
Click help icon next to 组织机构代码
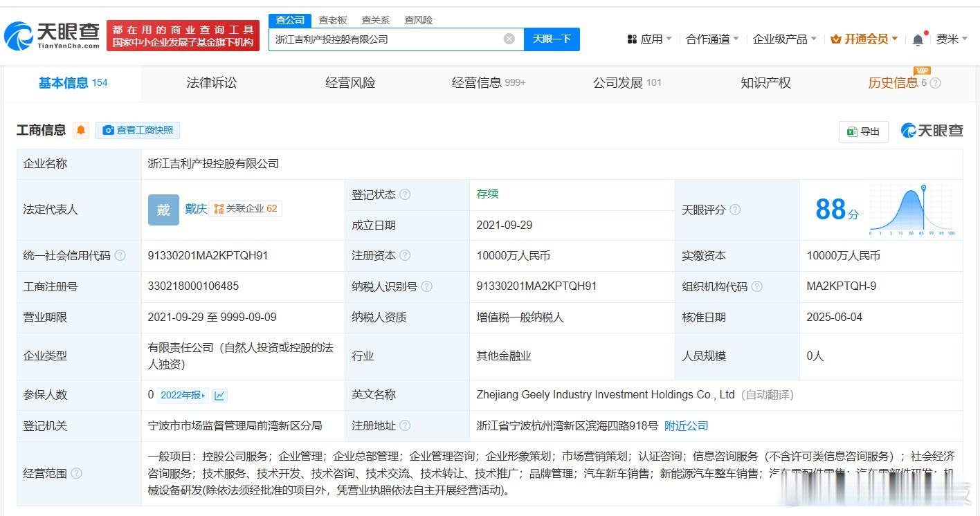(757, 286)
